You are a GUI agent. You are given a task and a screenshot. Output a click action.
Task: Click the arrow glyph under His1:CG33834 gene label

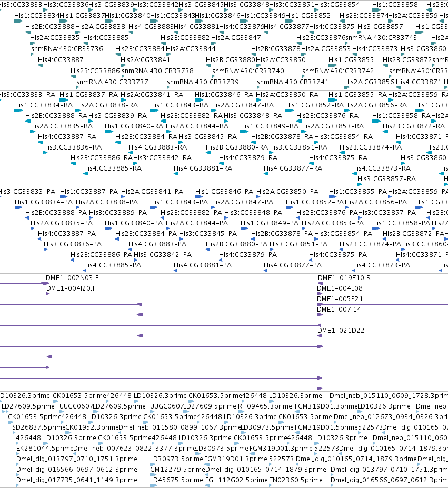[18, 21]
